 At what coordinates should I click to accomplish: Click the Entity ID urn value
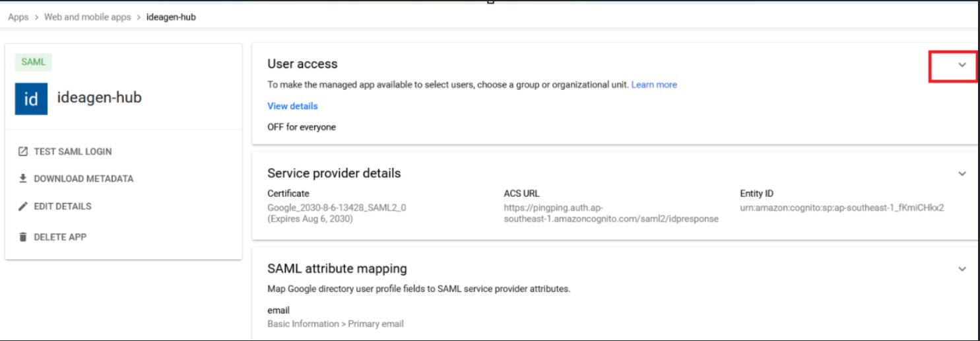point(841,208)
